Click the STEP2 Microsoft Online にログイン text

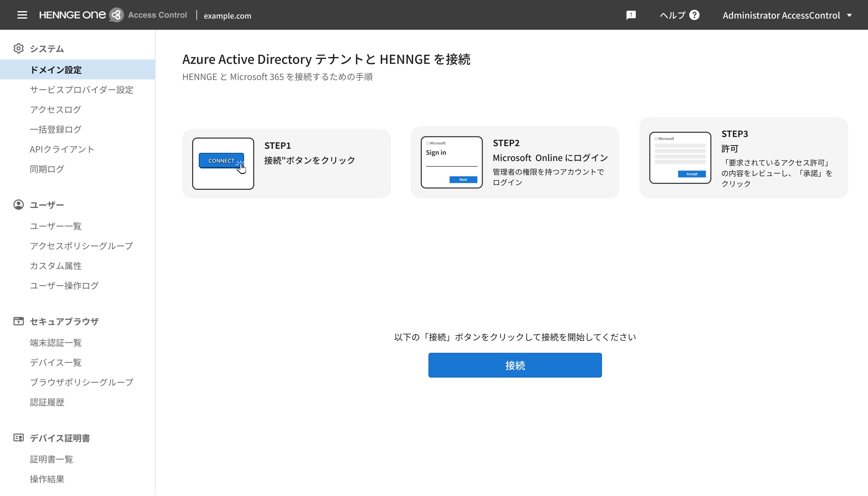click(x=550, y=158)
